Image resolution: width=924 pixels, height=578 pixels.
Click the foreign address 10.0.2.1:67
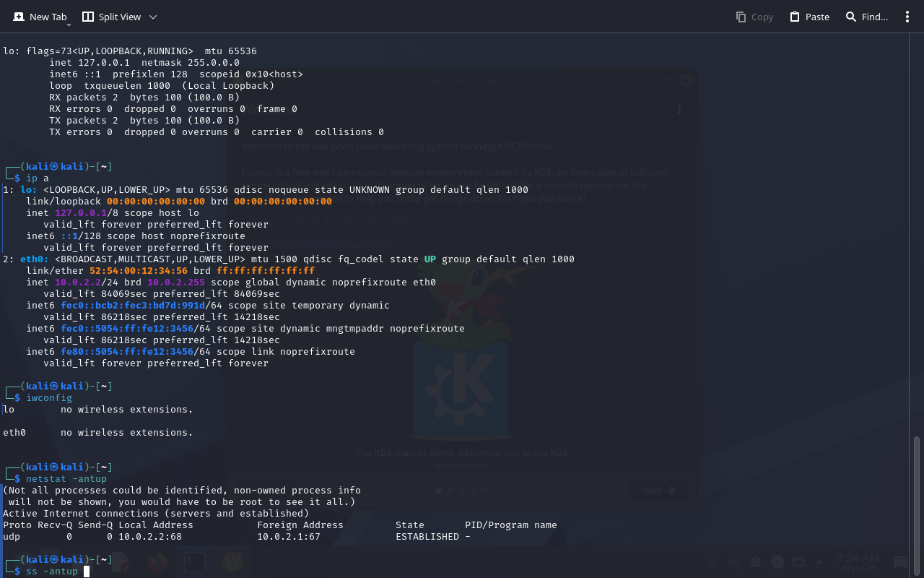(x=289, y=537)
